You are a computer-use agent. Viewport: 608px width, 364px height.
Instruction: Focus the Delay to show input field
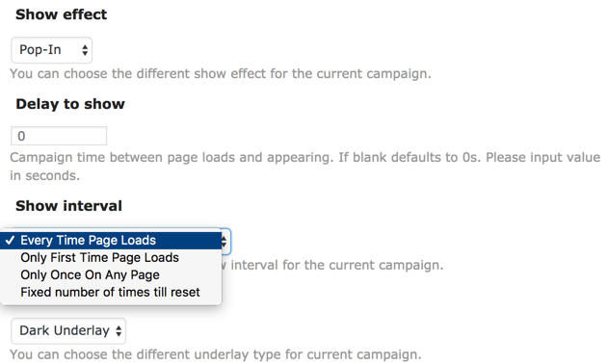59,136
